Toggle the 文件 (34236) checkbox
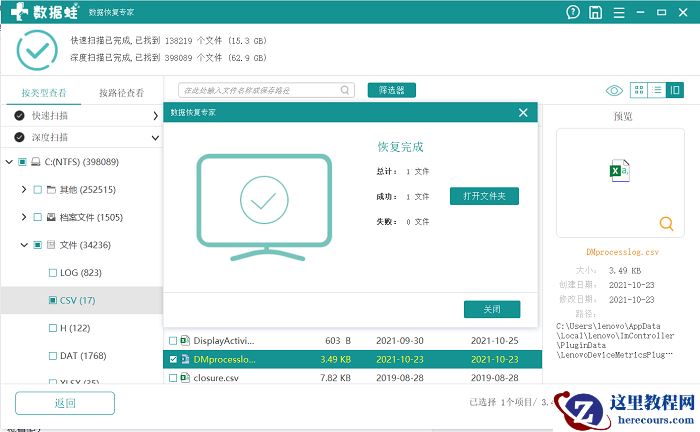The image size is (700, 432). pyautogui.click(x=38, y=245)
